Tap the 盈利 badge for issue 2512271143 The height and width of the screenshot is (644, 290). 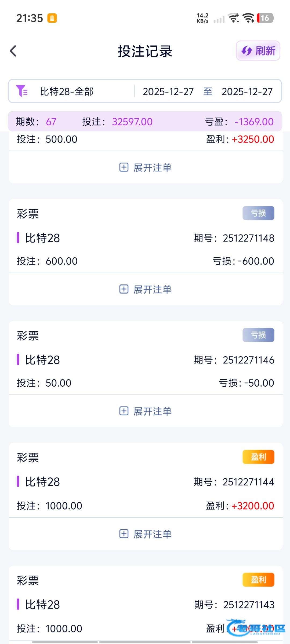coord(258,580)
